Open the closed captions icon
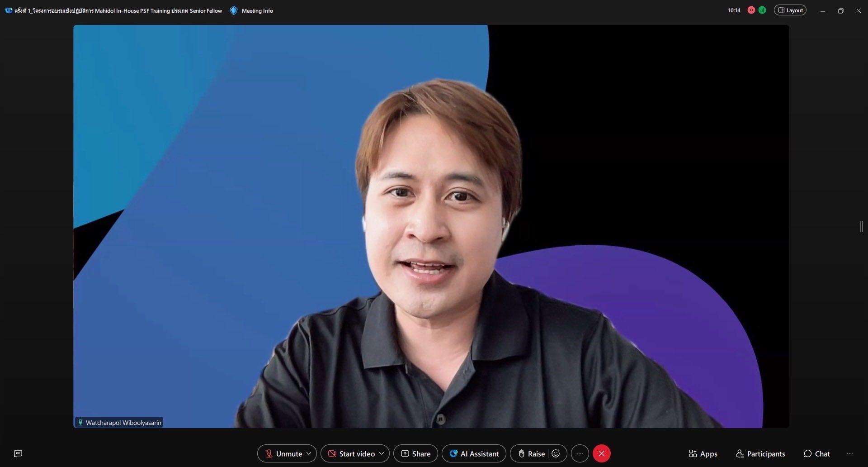This screenshot has height=467, width=868. coord(18,453)
